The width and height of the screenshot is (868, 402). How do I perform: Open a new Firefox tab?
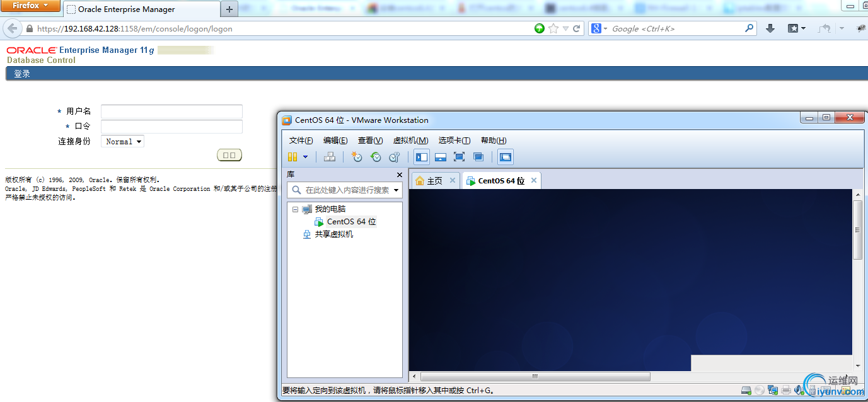(x=229, y=9)
